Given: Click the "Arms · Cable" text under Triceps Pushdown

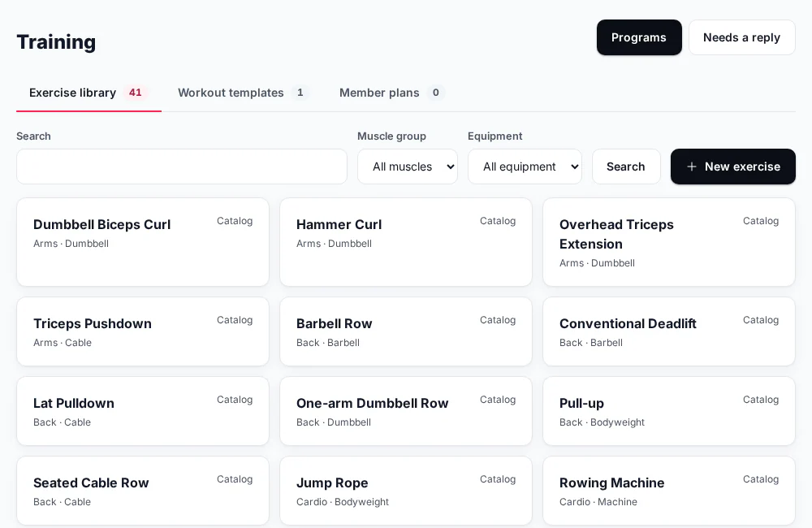Looking at the screenshot, I should 63,343.
